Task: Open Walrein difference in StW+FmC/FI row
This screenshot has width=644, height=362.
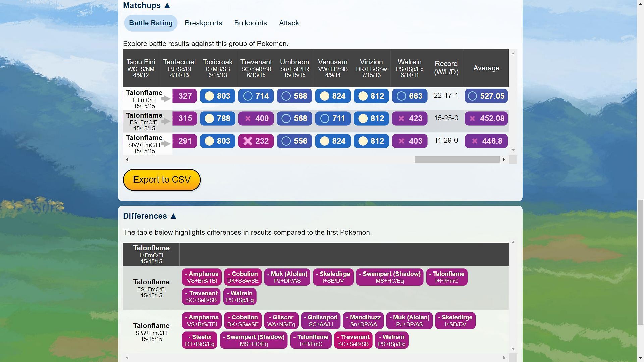Action: point(392,340)
